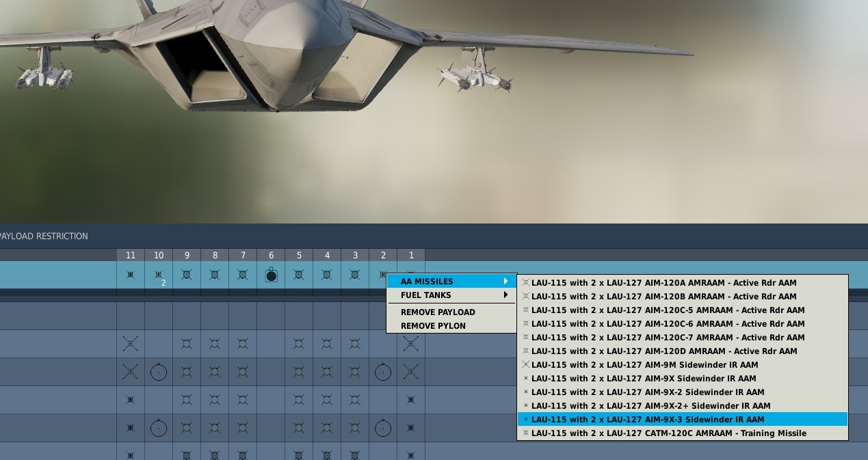Select the AIM-9X Sidewinder IR AAM entry
This screenshot has width=868, height=460.
click(682, 379)
